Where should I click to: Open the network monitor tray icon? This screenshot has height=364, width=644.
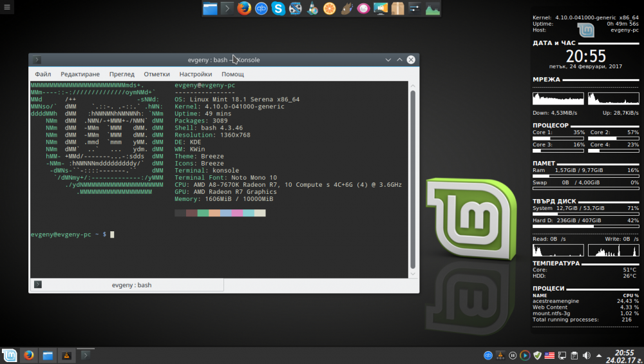(562, 356)
